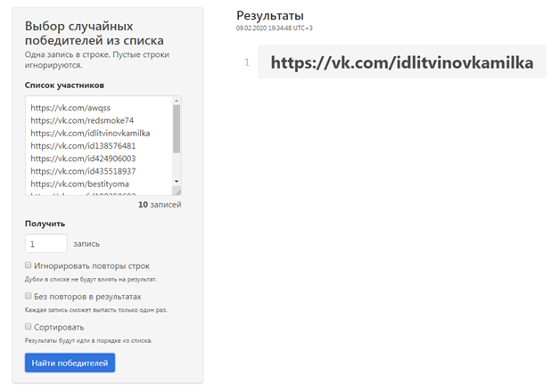Click the Получить label
Image resolution: width=560 pixels, height=392 pixels.
point(45,224)
